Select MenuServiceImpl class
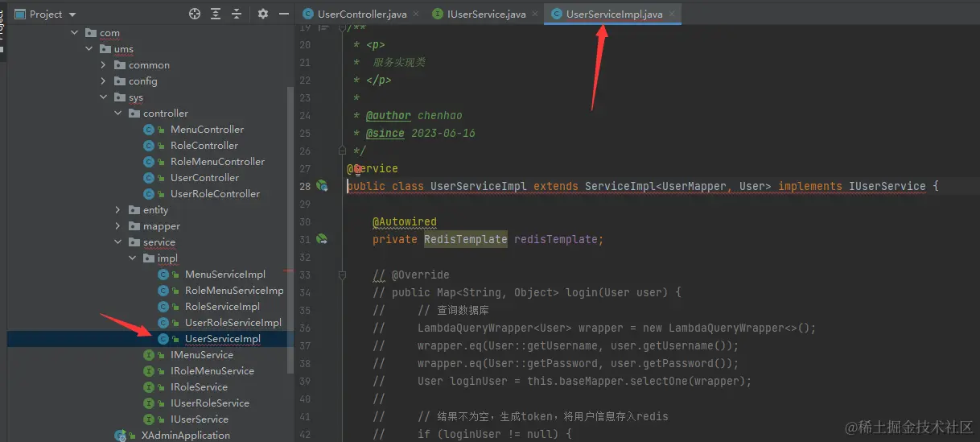The width and height of the screenshot is (980, 442). click(x=225, y=275)
